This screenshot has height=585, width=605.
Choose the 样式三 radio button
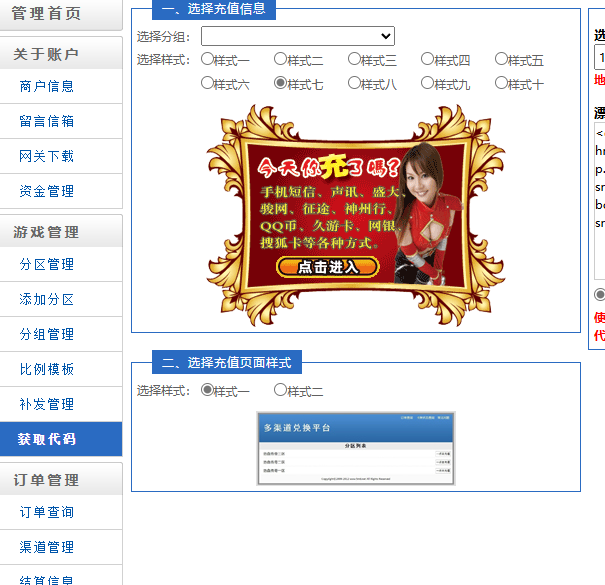pyautogui.click(x=355, y=60)
